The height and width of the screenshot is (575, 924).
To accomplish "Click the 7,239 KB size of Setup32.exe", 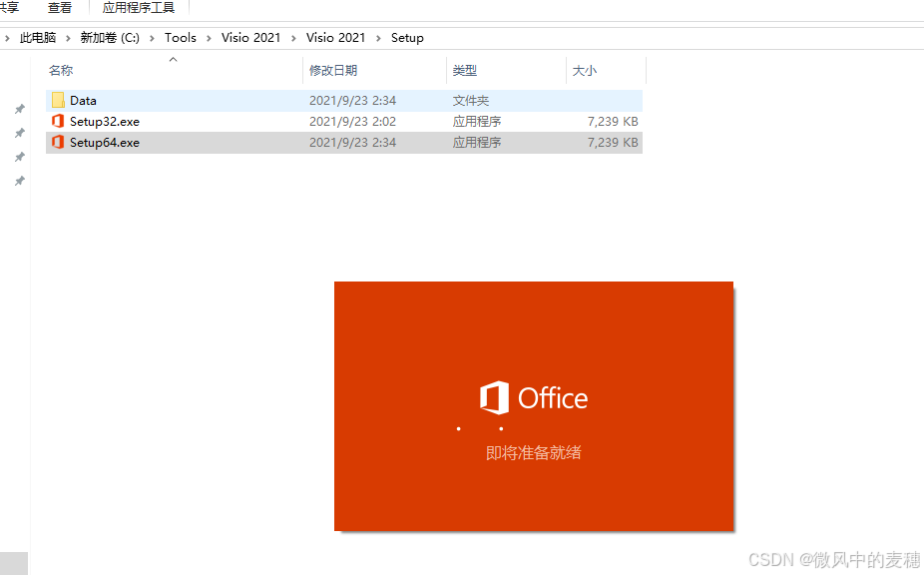I will tap(613, 122).
